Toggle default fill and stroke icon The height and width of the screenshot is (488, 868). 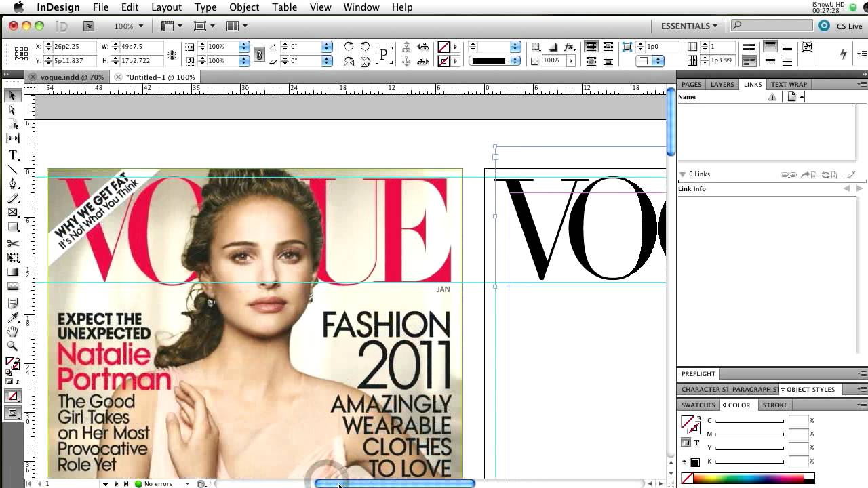tap(9, 373)
